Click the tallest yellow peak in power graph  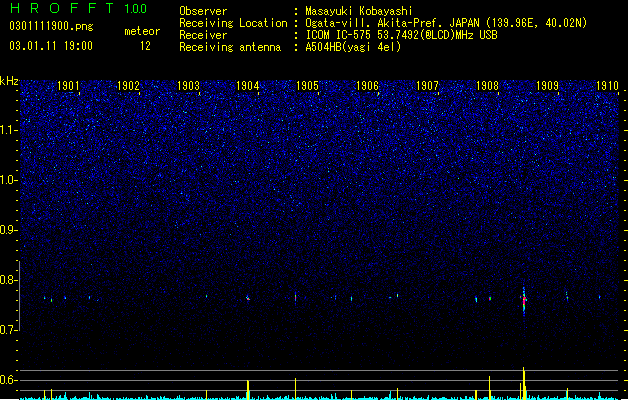523,383
